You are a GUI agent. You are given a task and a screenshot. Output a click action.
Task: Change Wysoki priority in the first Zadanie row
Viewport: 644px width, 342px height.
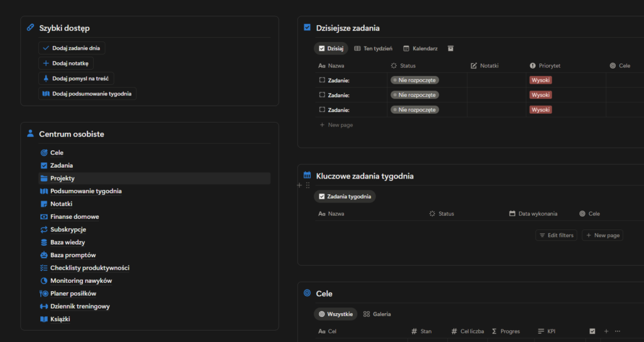pyautogui.click(x=540, y=80)
